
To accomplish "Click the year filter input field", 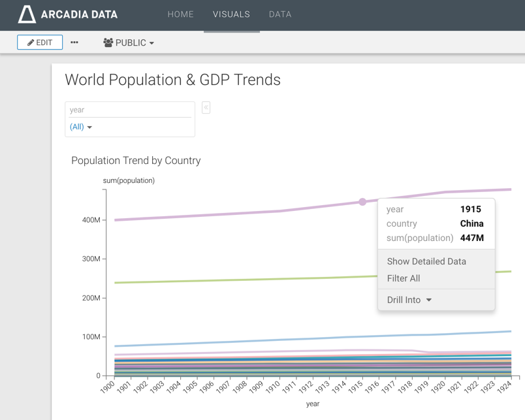I will coord(129,110).
